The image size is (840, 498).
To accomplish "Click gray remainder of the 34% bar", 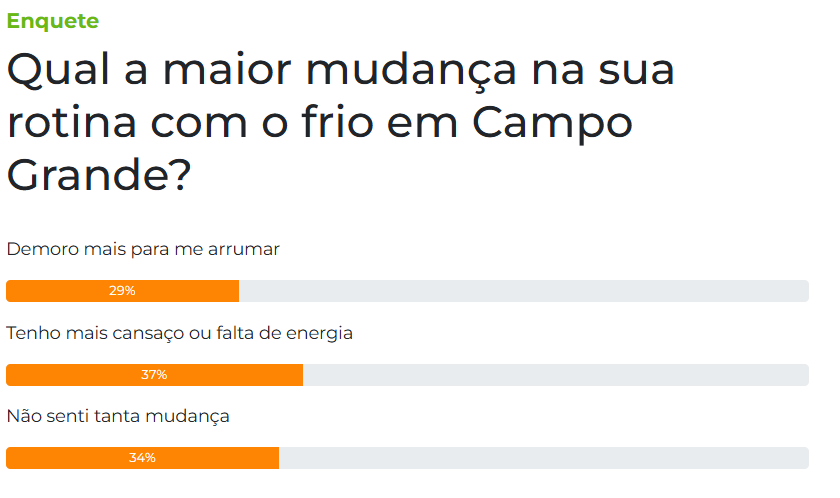I will pos(544,458).
